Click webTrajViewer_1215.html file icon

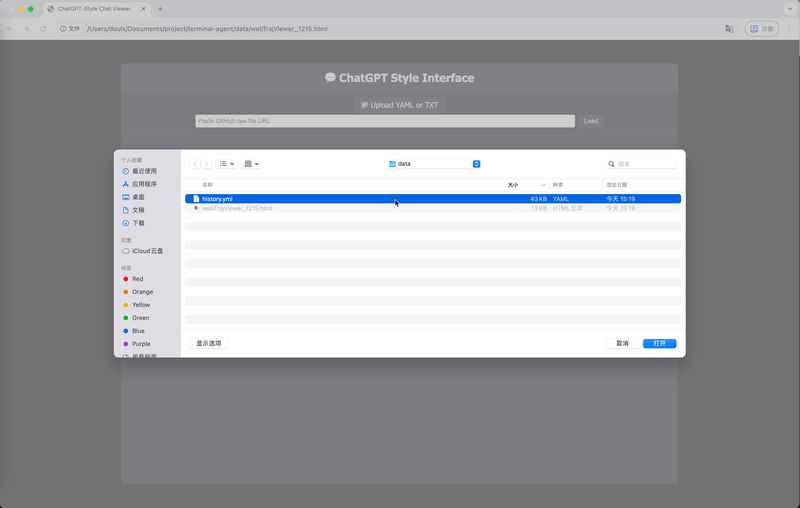click(196, 208)
